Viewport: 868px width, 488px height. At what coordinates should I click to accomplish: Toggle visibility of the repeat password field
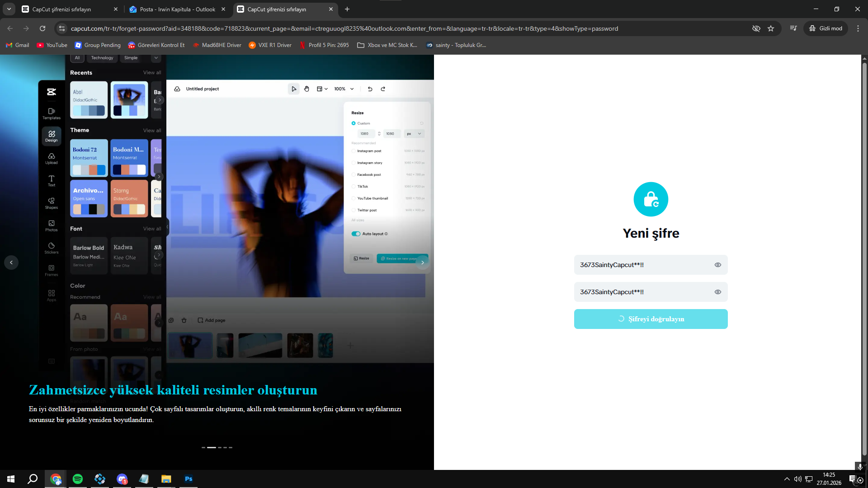pos(717,292)
